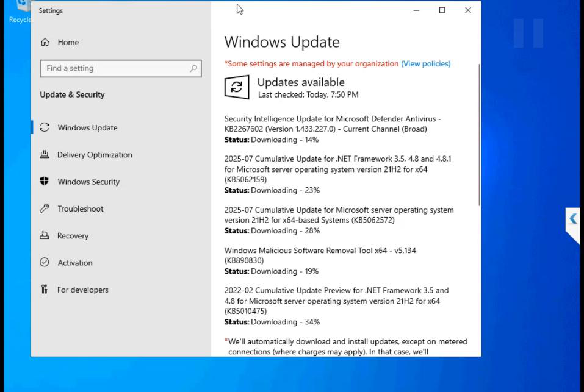
Task: Click the Recovery icon
Action: point(45,235)
